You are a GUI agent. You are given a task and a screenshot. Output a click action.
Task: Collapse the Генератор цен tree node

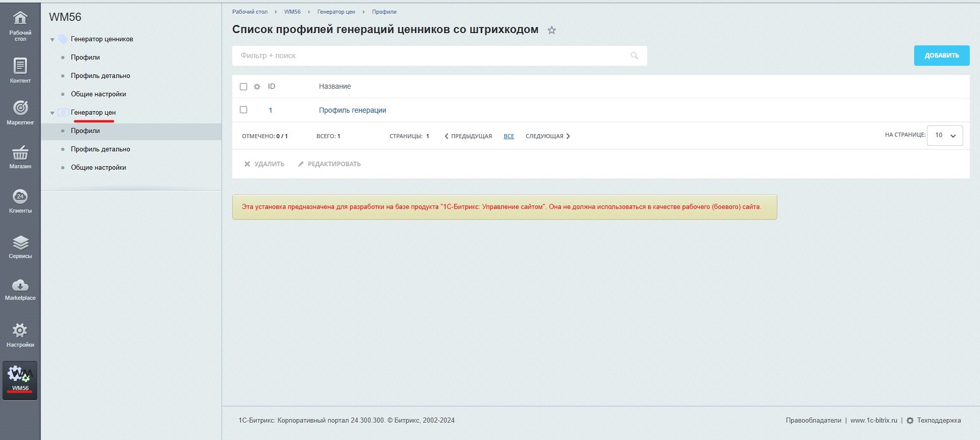pyautogui.click(x=52, y=113)
